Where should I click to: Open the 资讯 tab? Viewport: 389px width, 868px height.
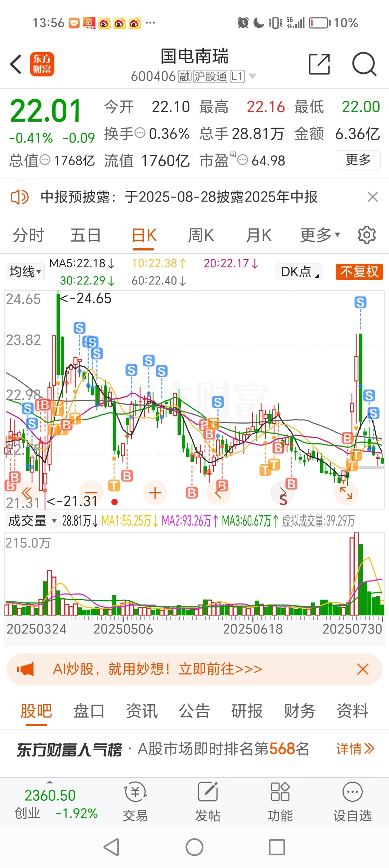pyautogui.click(x=142, y=711)
